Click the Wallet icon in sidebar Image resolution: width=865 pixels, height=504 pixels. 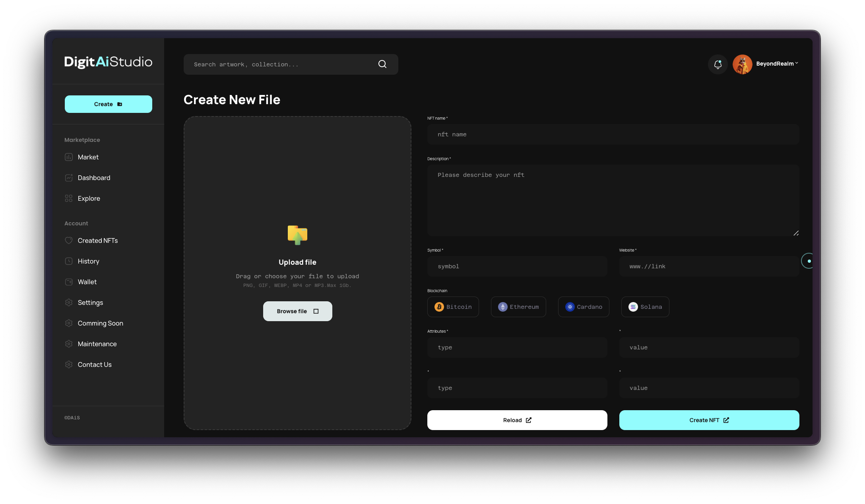(x=69, y=282)
